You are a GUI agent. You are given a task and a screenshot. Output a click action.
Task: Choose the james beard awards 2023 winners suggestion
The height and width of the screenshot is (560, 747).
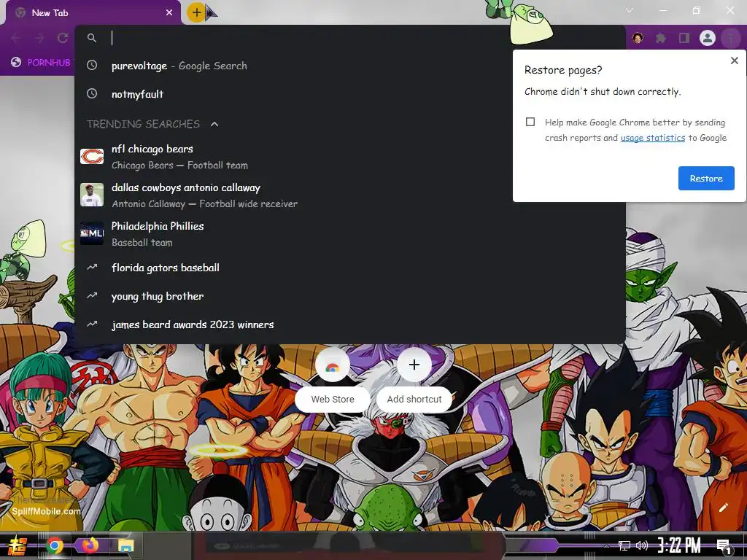coord(349,324)
